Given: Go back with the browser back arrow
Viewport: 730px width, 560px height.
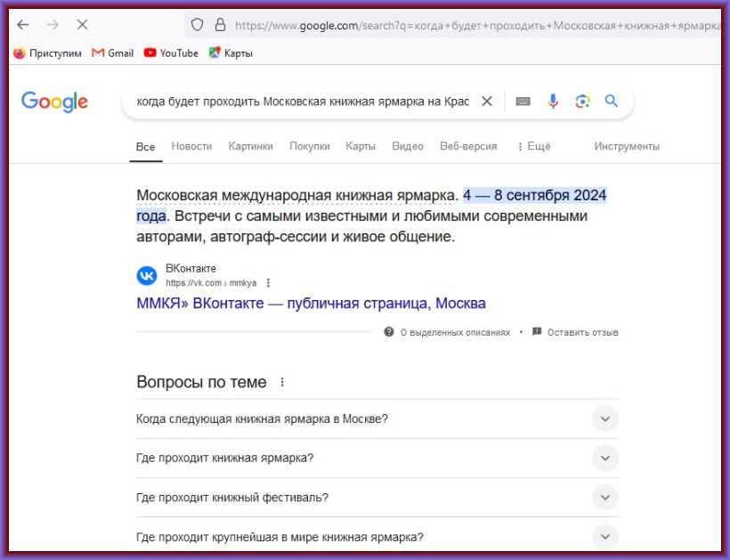Looking at the screenshot, I should click(x=23, y=25).
